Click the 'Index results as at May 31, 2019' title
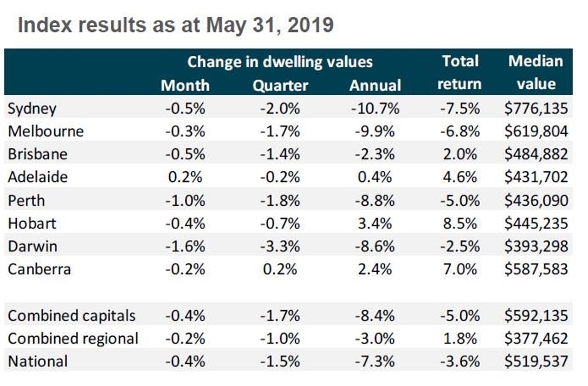The width and height of the screenshot is (588, 386). [x=175, y=25]
